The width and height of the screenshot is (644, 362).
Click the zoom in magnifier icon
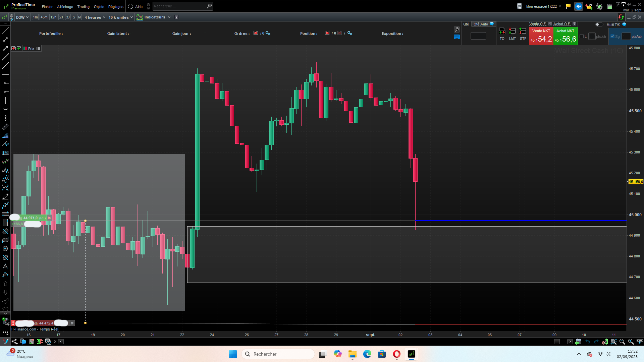(631, 342)
